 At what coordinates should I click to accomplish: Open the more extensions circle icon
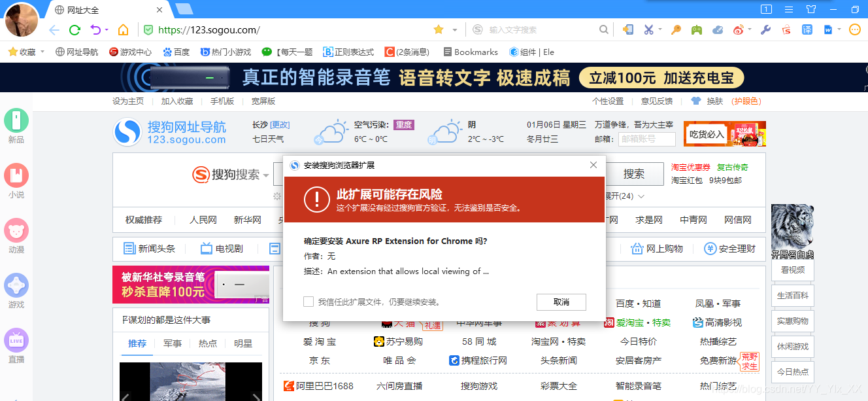pos(854,29)
